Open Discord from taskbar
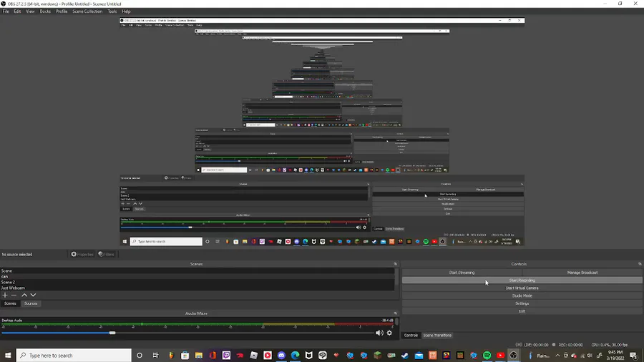 [x=281, y=356]
